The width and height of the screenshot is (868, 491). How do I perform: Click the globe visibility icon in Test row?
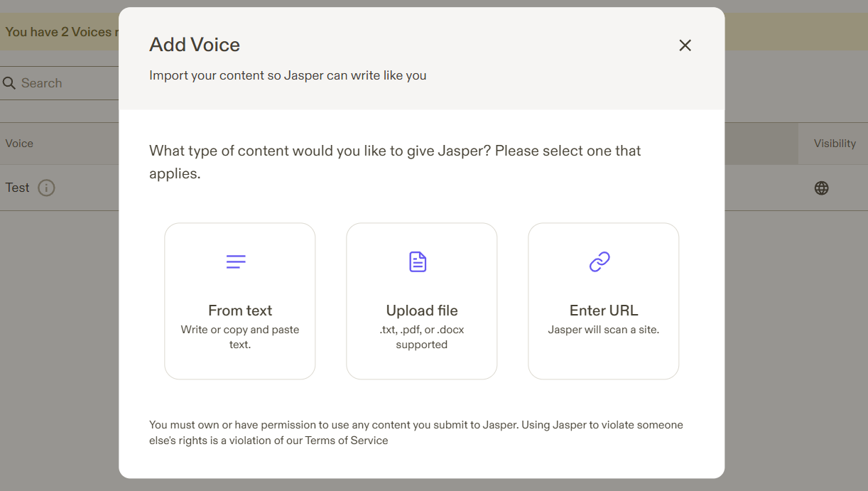tap(822, 188)
